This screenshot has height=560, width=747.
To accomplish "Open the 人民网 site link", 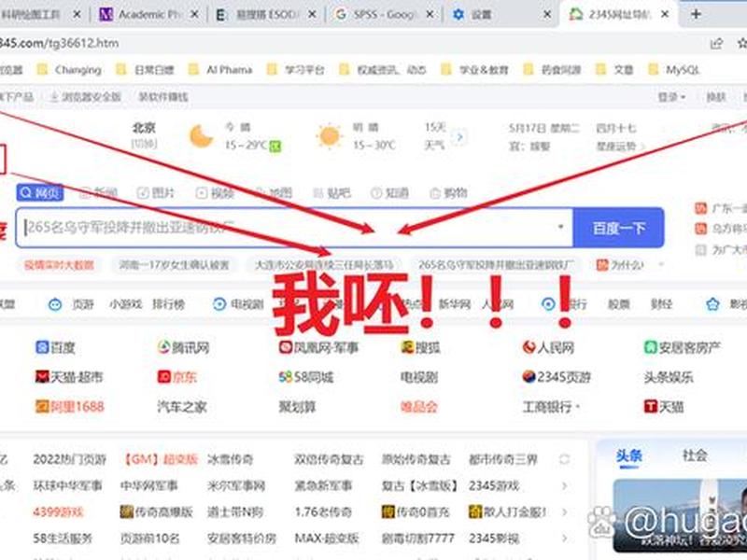I will (548, 347).
